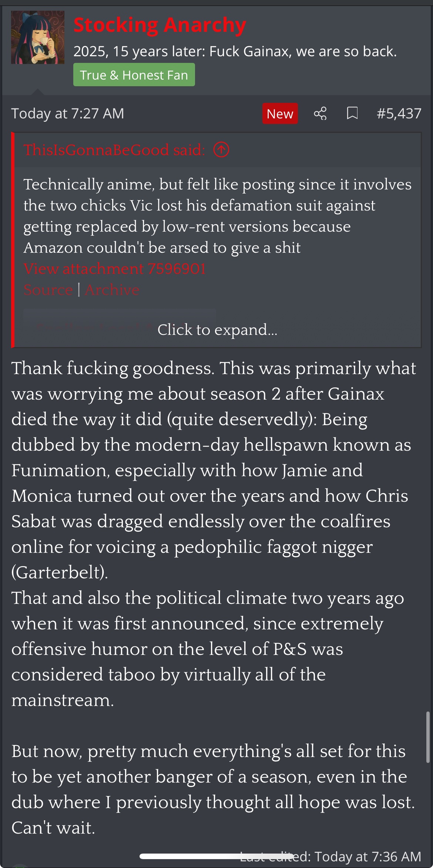Click the quoted text starting Technically anime

[x=217, y=216]
